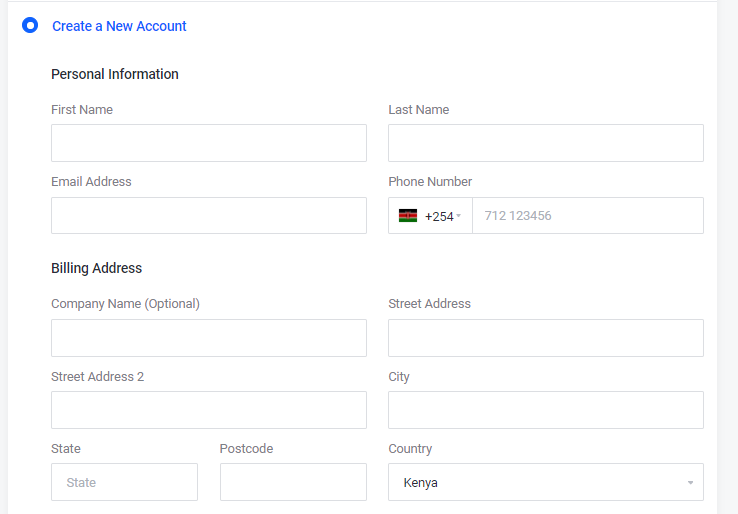Click the Company Name (Optional) input box
Image resolution: width=738 pixels, height=514 pixels.
(208, 338)
